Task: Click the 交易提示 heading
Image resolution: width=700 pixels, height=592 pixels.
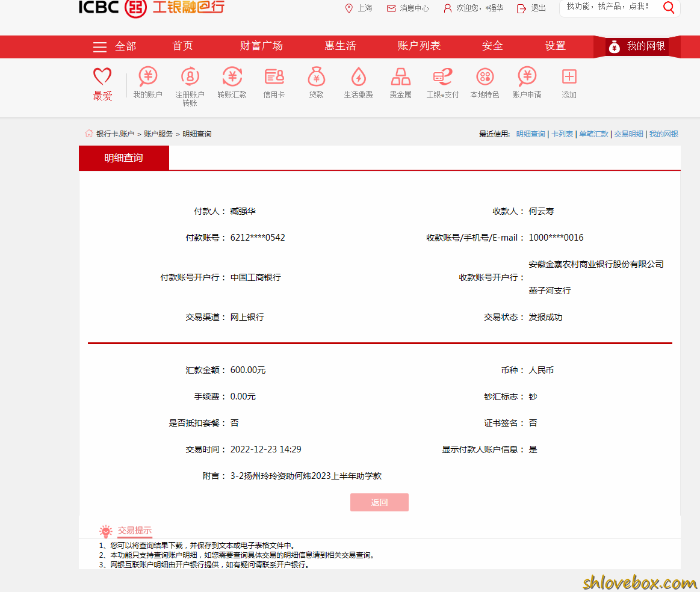Action: coord(134,531)
